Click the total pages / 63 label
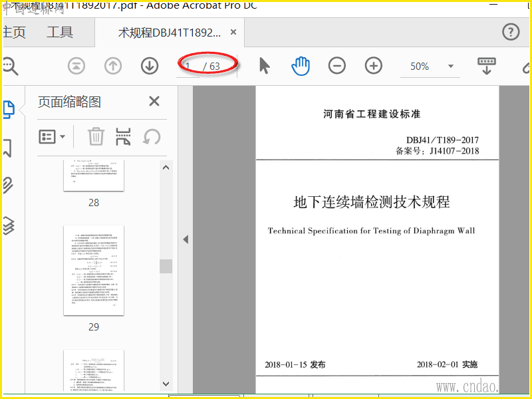Image resolution: width=532 pixels, height=399 pixels. (x=211, y=66)
